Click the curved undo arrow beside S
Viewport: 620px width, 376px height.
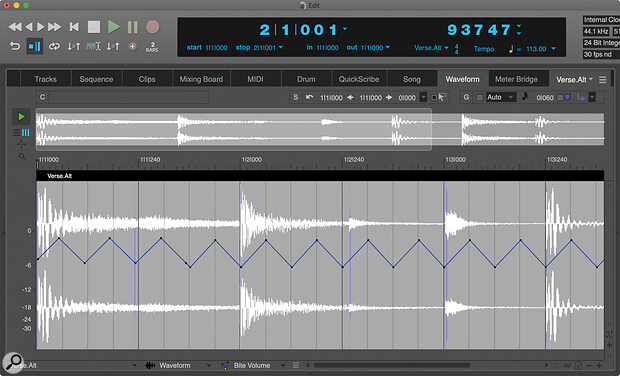point(310,97)
